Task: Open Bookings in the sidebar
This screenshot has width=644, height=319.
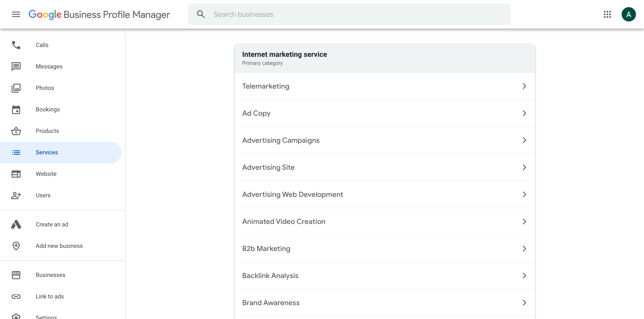Action: (48, 109)
